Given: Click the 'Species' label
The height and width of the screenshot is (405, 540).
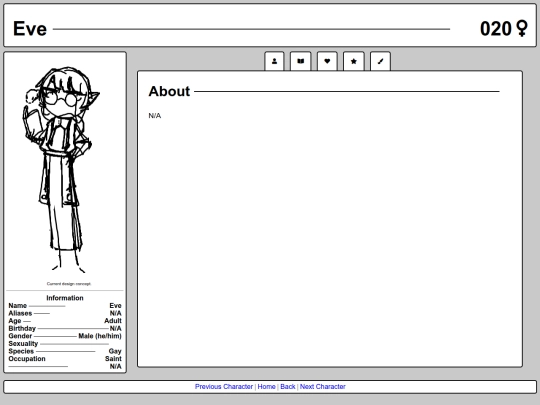Looking at the screenshot, I should [x=21, y=351].
